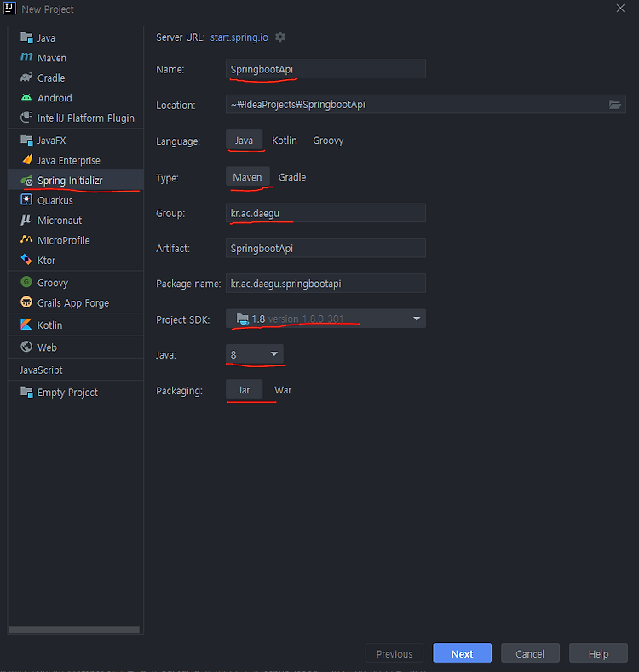
Task: Click the Previous button
Action: point(394,653)
